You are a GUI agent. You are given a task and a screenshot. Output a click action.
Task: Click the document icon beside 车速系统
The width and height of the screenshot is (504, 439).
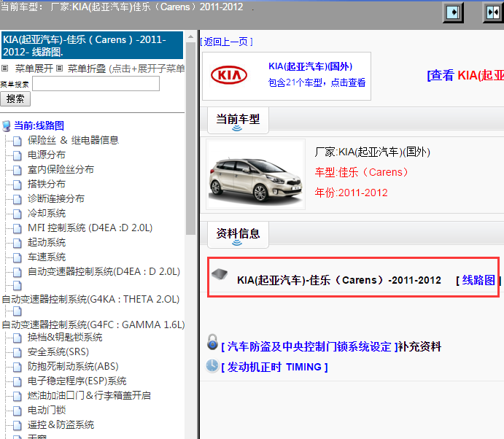point(18,257)
